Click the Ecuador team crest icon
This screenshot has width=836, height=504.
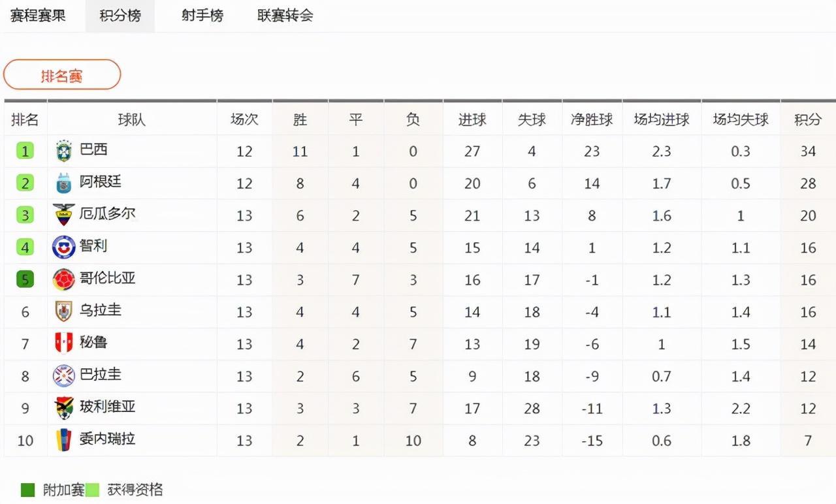pyautogui.click(x=64, y=215)
